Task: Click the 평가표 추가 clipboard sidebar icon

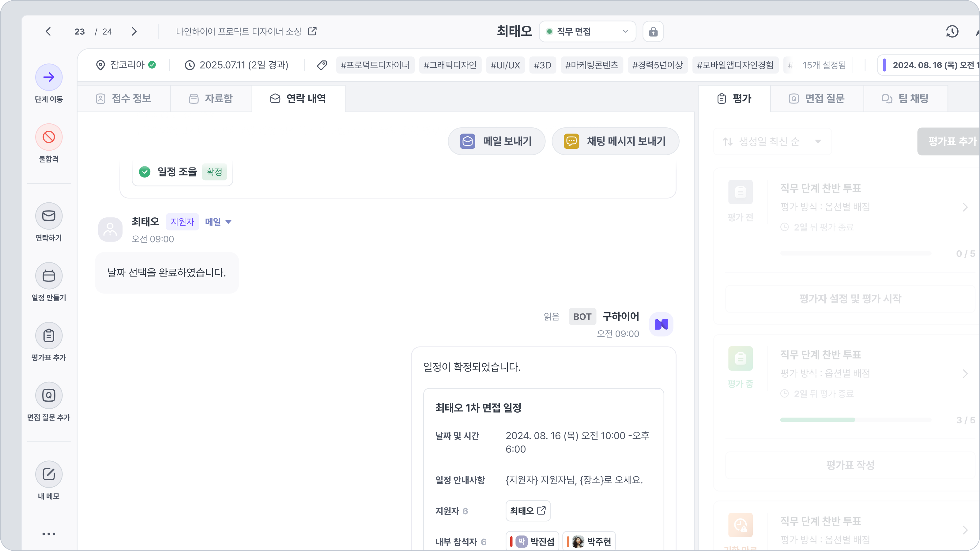Action: [x=49, y=335]
